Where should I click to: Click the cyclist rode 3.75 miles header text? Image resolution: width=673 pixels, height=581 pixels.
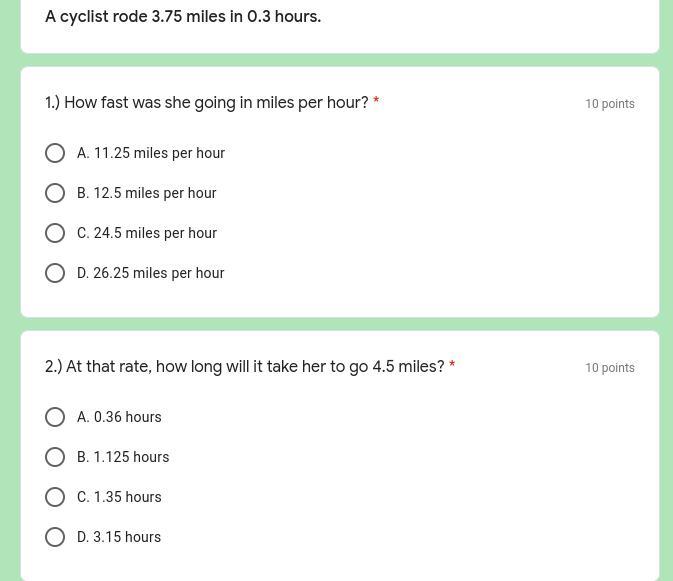[183, 17]
